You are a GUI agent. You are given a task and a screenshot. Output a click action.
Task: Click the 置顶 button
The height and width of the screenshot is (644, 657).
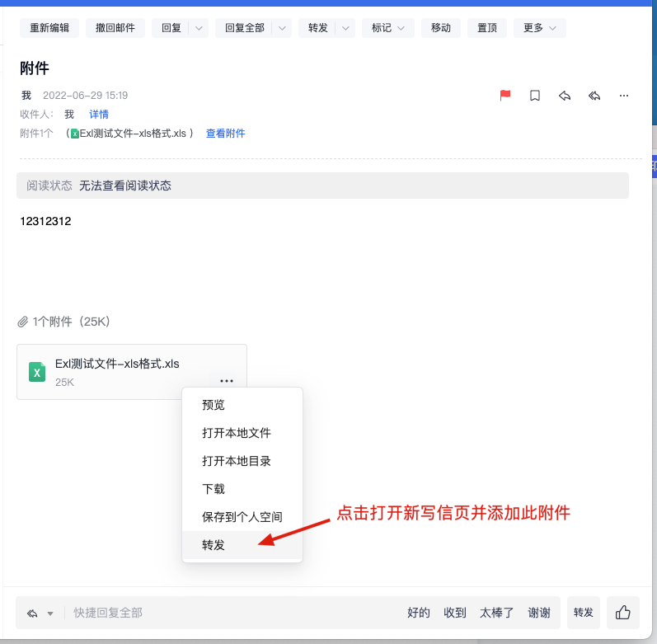[x=487, y=28]
